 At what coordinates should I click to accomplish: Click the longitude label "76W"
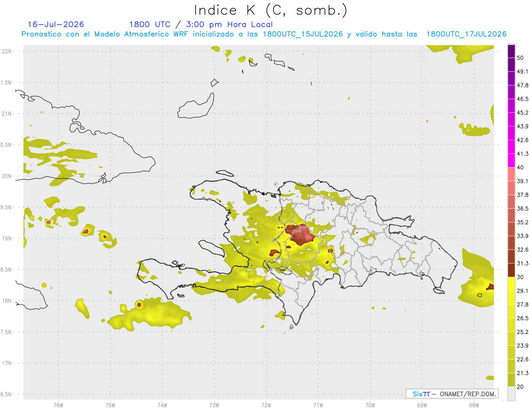[x=58, y=405]
